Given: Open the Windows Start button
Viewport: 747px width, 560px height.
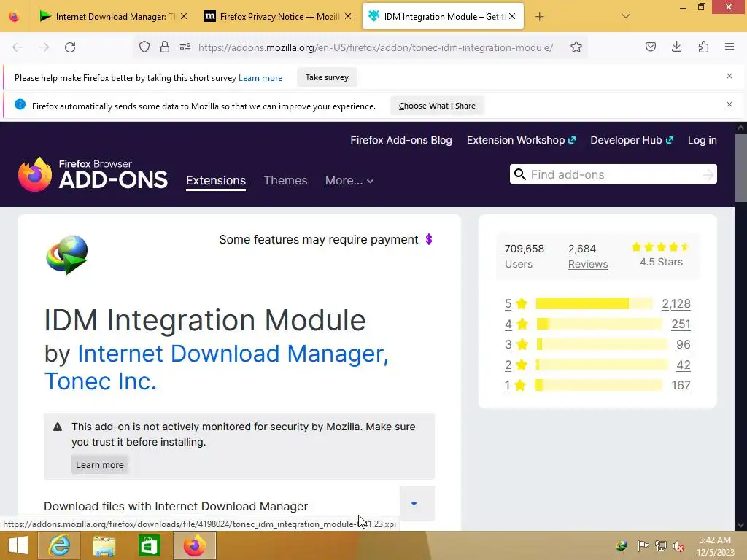Looking at the screenshot, I should point(18,545).
